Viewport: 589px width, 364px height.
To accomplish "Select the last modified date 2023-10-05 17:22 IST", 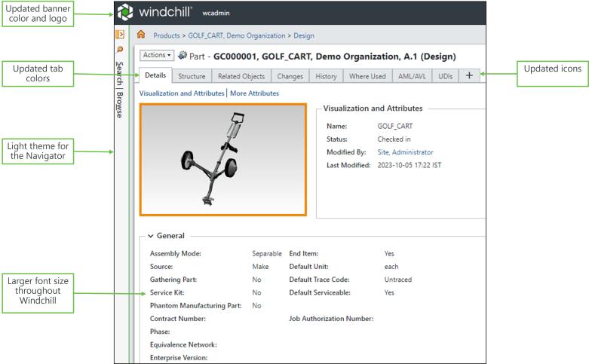I will point(410,165).
